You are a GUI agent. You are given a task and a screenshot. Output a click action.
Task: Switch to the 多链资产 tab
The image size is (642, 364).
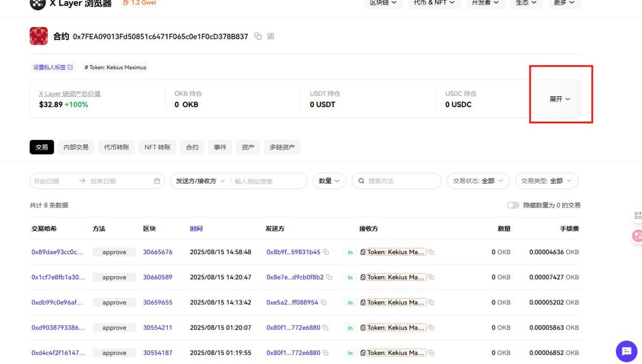pos(282,147)
